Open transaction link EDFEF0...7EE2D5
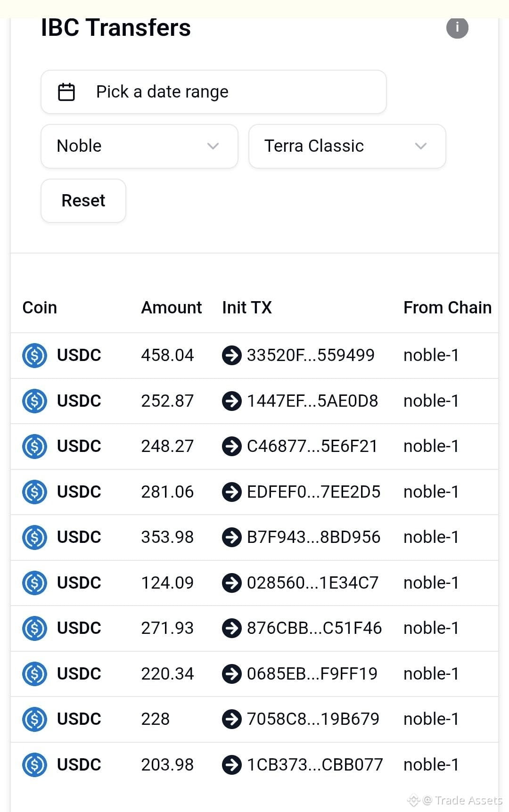509x812 pixels. (313, 492)
